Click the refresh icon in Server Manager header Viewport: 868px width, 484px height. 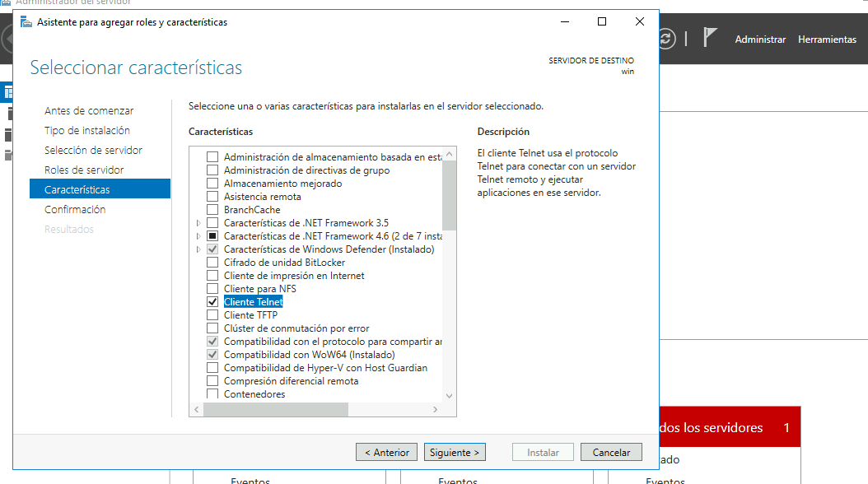point(667,39)
